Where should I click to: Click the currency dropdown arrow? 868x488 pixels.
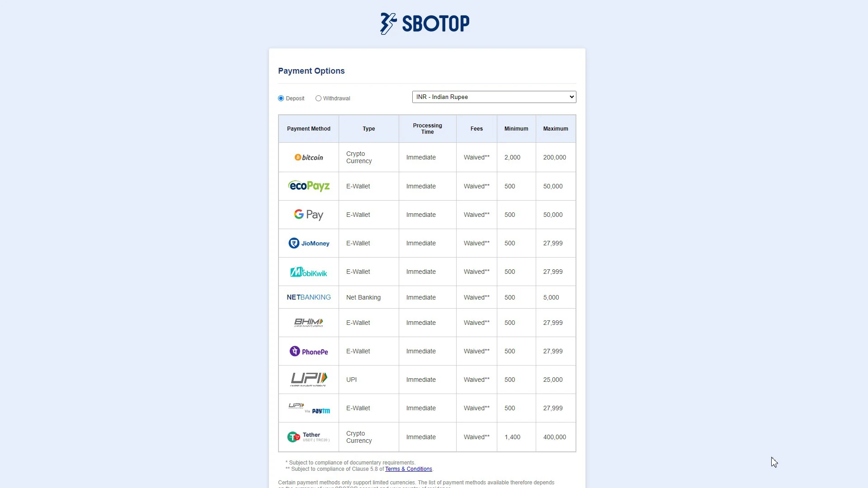click(571, 97)
